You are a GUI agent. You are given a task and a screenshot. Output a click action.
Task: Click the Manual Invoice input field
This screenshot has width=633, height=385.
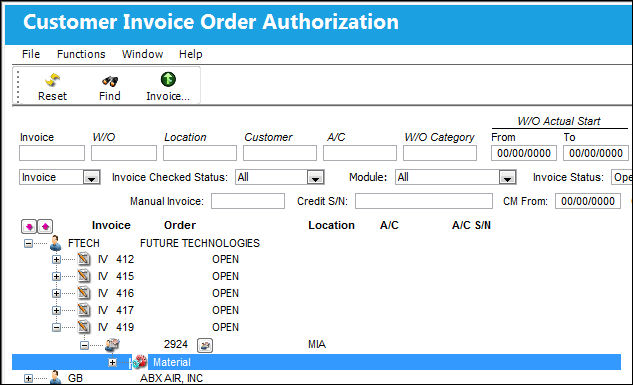[x=248, y=201]
